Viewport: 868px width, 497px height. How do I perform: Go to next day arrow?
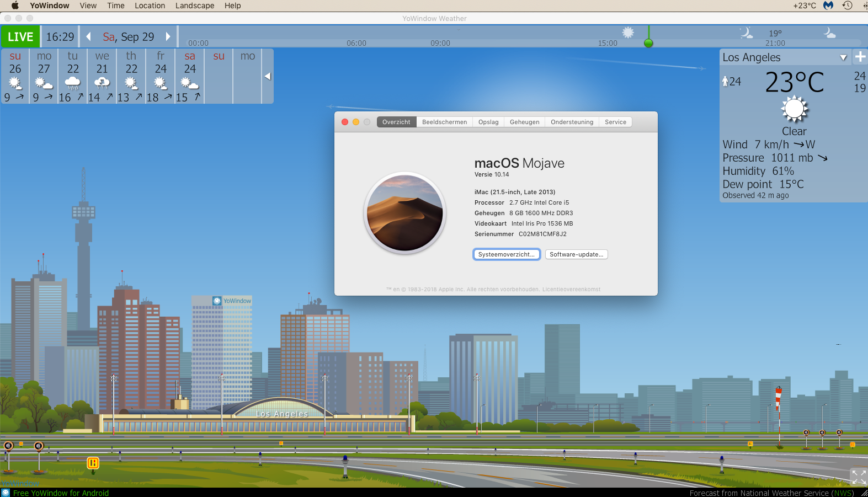coord(168,37)
